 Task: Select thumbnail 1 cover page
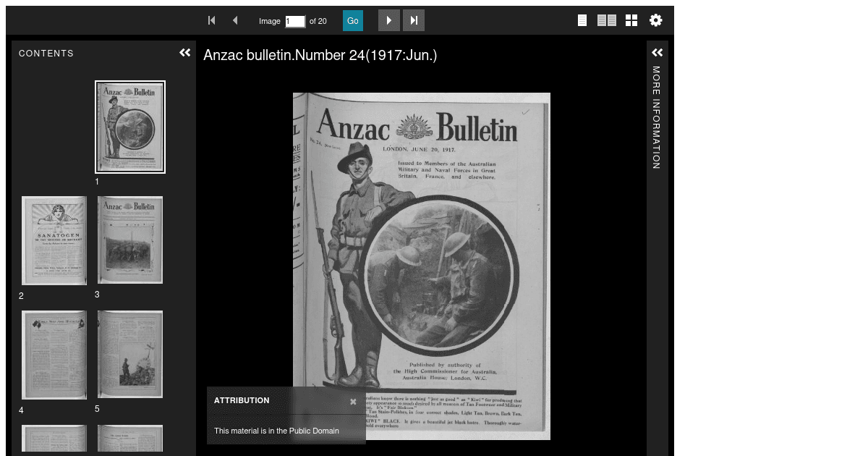[x=130, y=127]
